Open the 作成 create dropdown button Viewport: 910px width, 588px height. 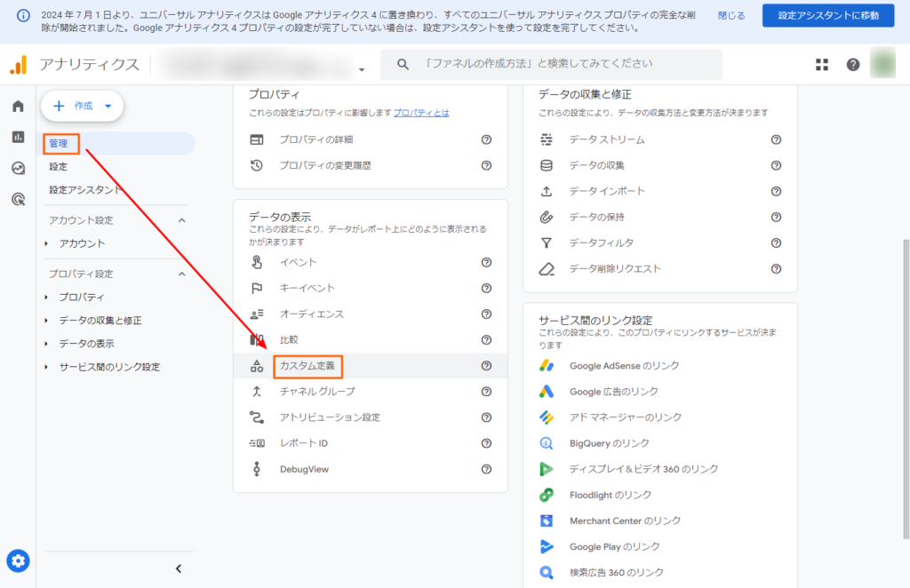[82, 106]
